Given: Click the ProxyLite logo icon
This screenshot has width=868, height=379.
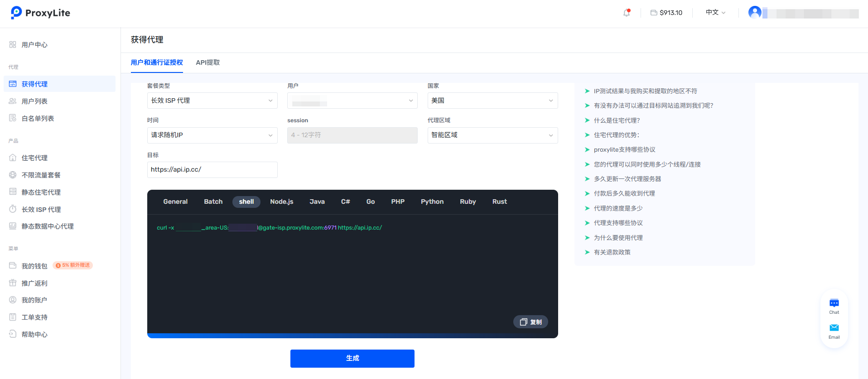Looking at the screenshot, I should click(x=16, y=12).
